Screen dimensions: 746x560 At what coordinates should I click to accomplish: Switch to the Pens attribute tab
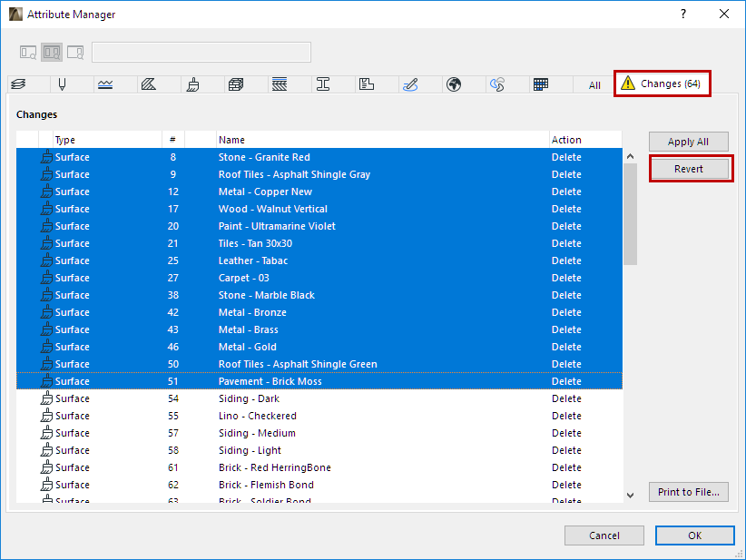(x=63, y=84)
